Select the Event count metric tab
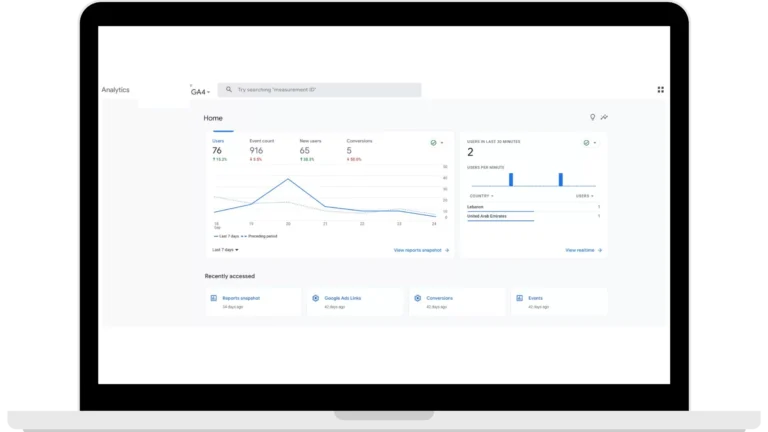This screenshot has width=768, height=432. click(x=262, y=150)
